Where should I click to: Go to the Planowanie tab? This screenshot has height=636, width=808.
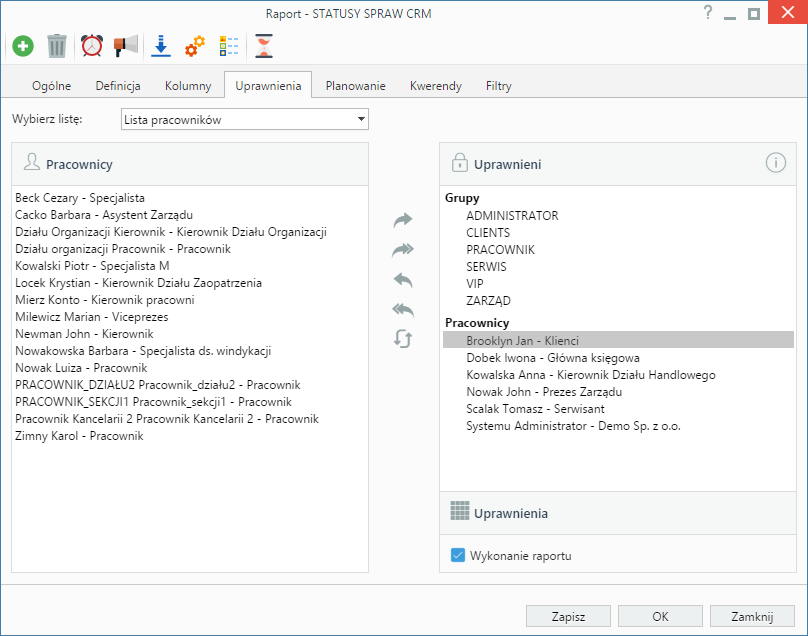[x=356, y=86]
